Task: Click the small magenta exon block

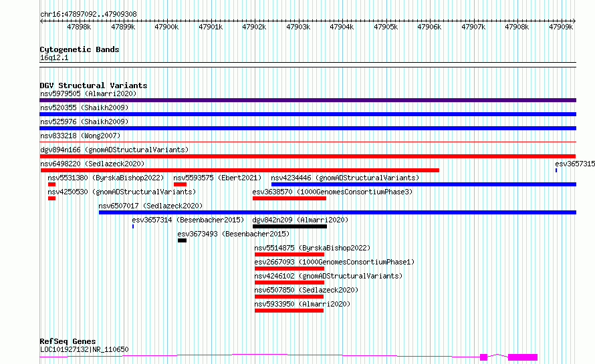Action: 484,357
